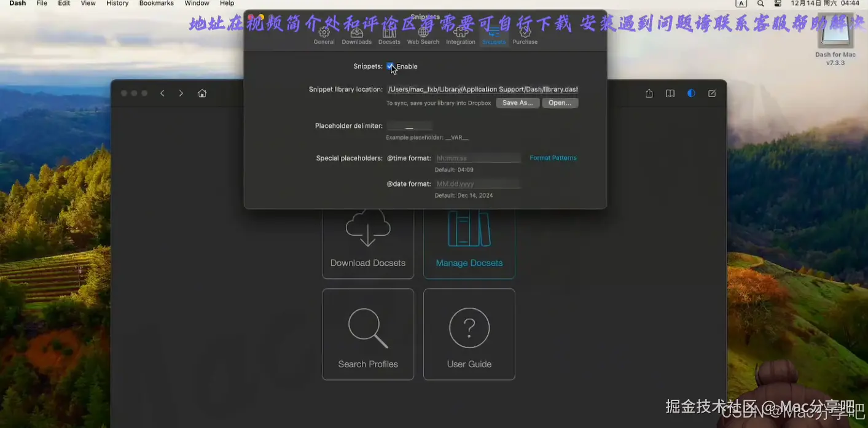
Task: Open the User Guide tile
Action: click(x=469, y=334)
